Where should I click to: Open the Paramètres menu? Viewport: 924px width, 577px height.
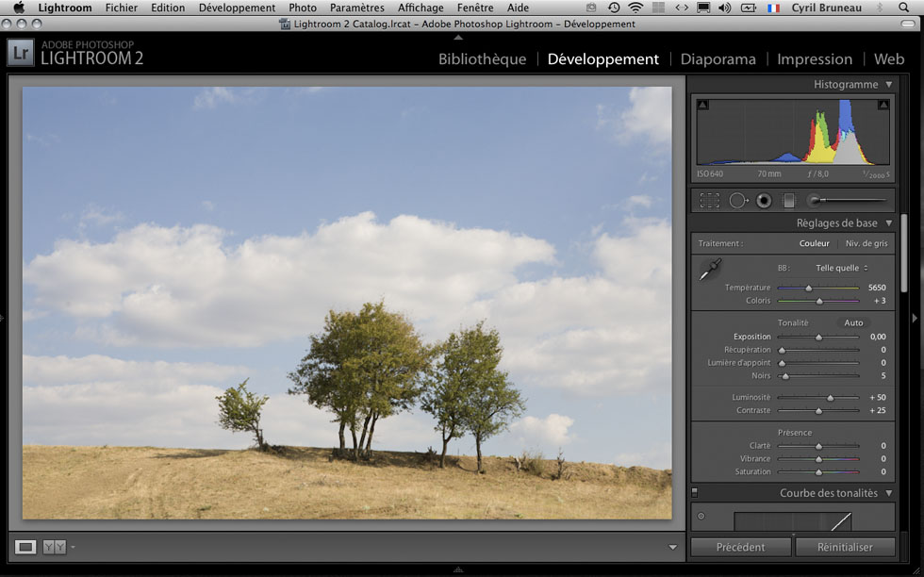(356, 8)
